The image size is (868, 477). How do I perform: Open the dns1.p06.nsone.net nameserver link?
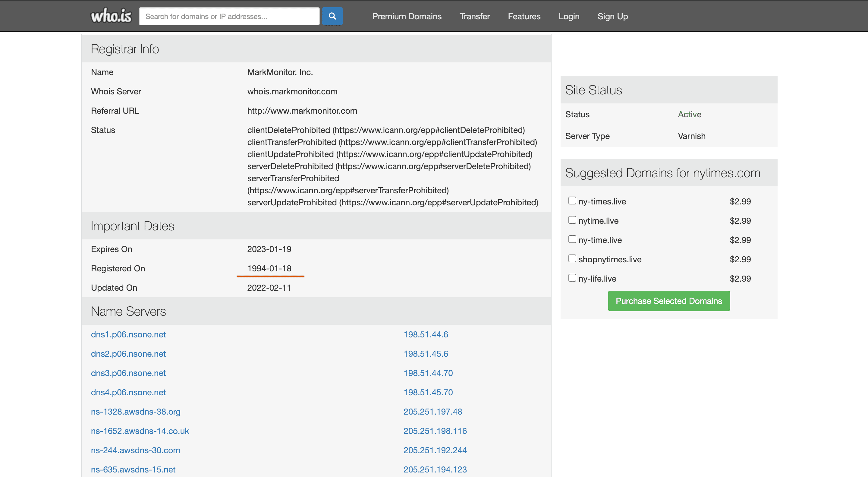[x=128, y=334]
